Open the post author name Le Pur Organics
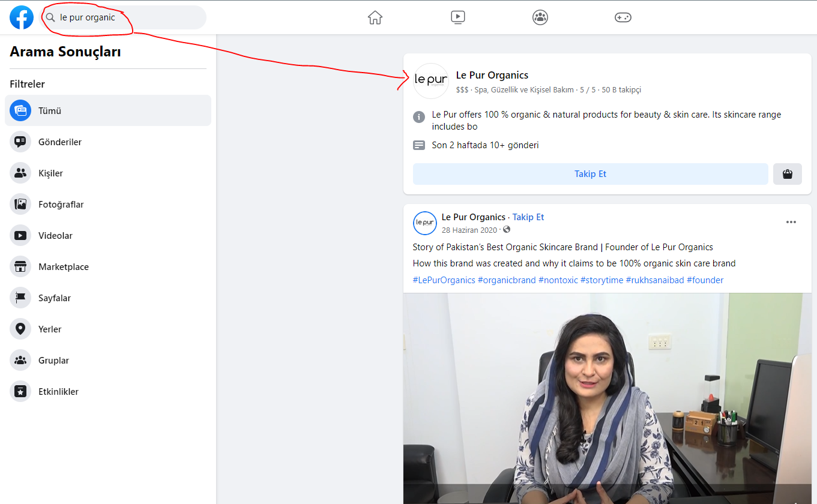817x504 pixels. (x=474, y=217)
